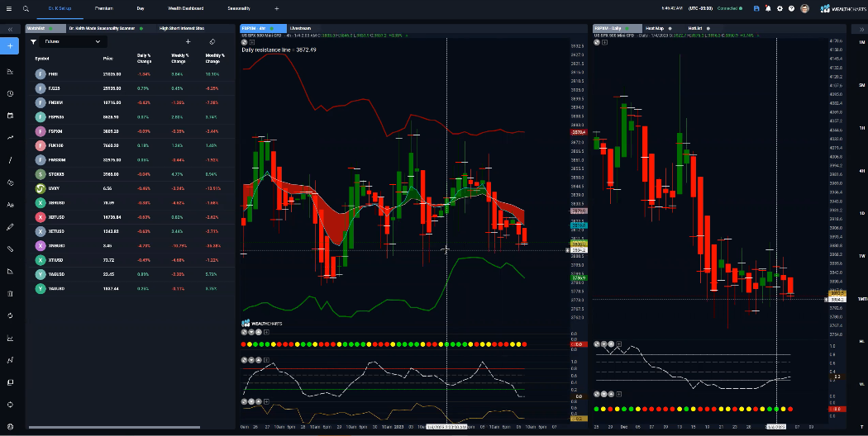Open the user profile avatar
Image resolution: width=868 pixels, height=436 pixels.
tap(805, 9)
